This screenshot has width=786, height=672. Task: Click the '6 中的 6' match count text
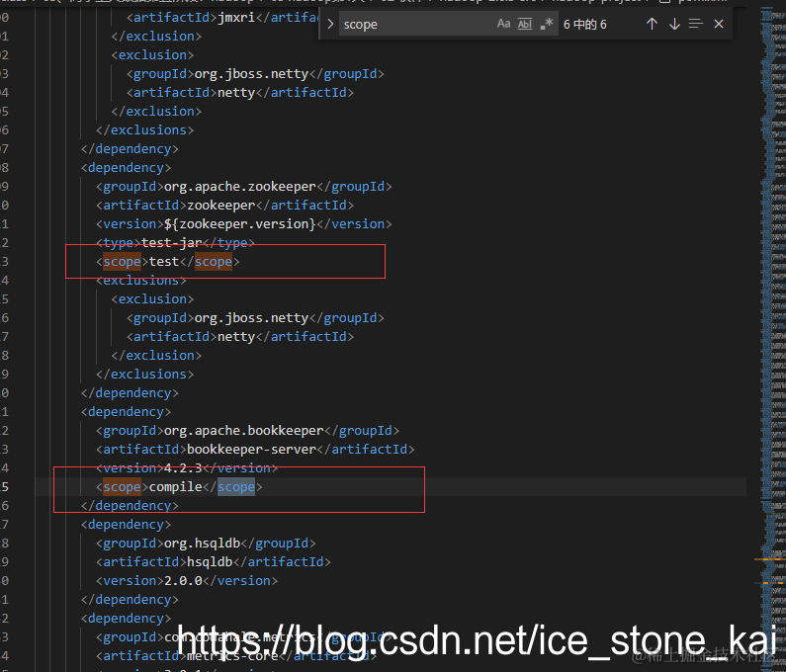click(584, 24)
